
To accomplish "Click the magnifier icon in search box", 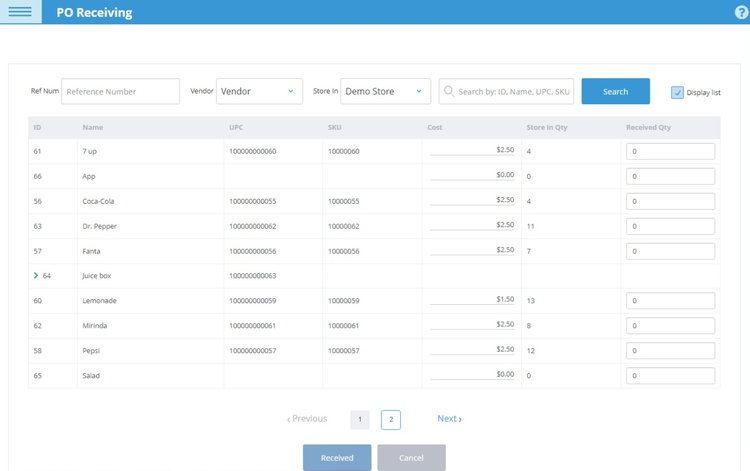I will (x=448, y=91).
